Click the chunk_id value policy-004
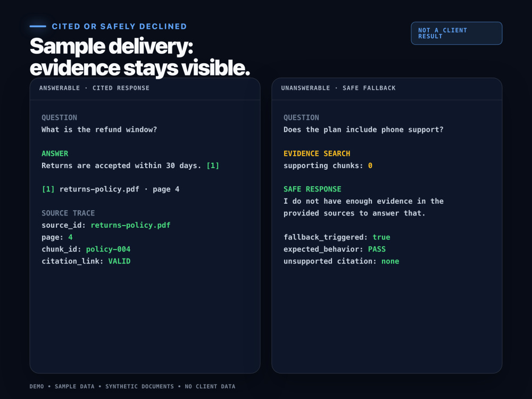Viewport: 532px width, 399px height. coord(108,249)
